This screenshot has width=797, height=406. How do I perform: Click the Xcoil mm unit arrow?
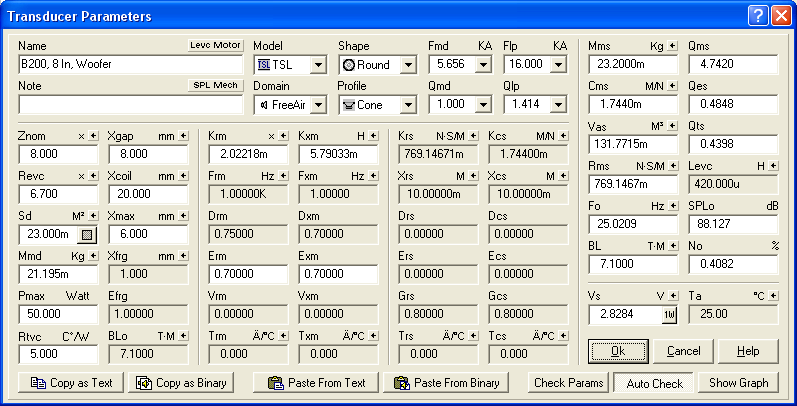(183, 175)
